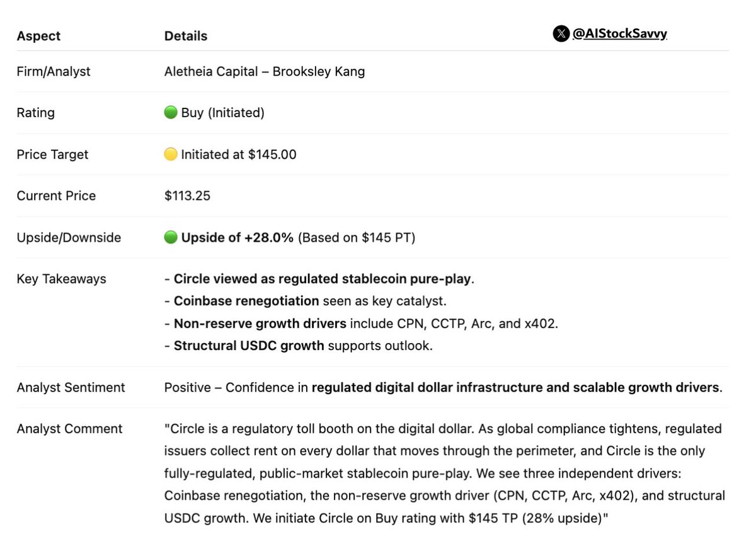Viewport: 756px width, 553px height.
Task: Click the yellow circle before Initiated at $145.00
Action: click(170, 154)
